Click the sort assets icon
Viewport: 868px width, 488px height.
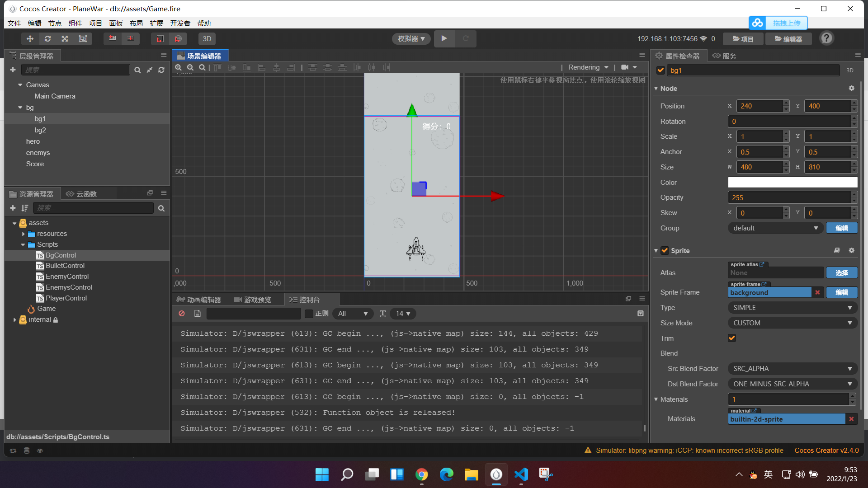pyautogui.click(x=25, y=208)
